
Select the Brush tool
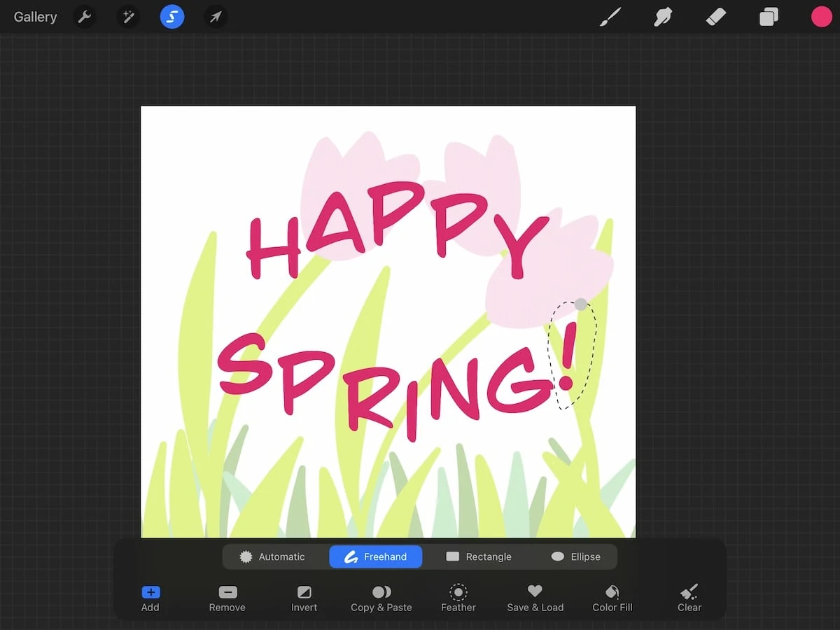(x=610, y=17)
